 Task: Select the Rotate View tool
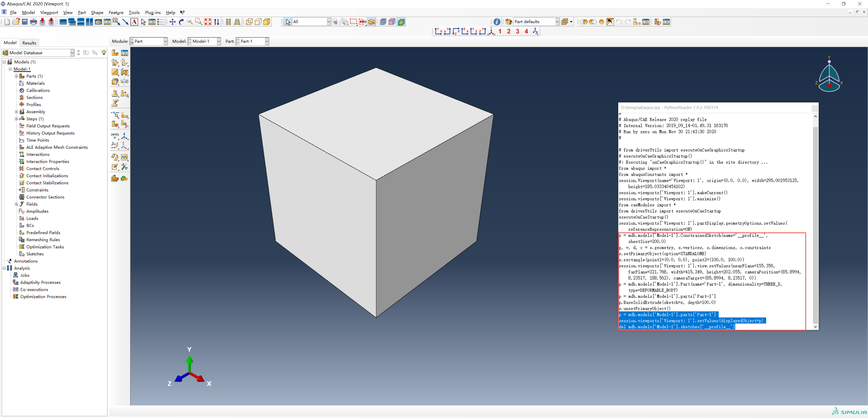tap(181, 22)
